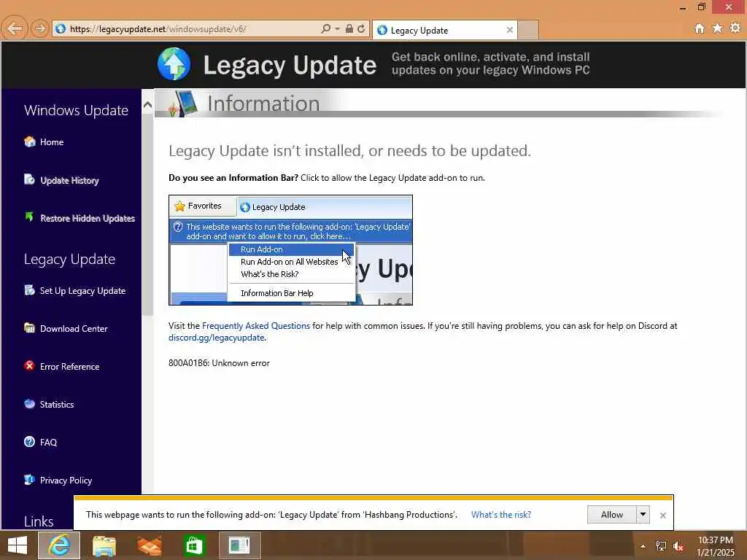Click the browser Forward arrow button

40,28
